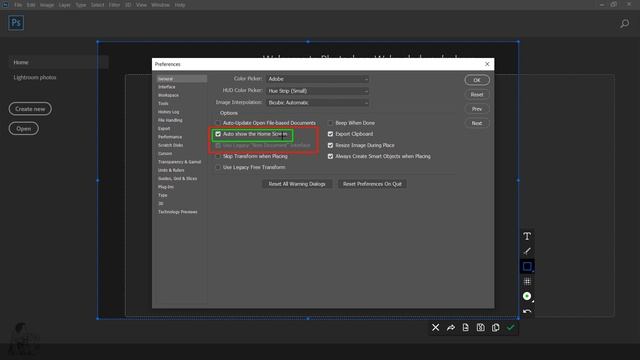The height and width of the screenshot is (360, 640).
Task: Open the Edit menu
Action: click(31, 5)
